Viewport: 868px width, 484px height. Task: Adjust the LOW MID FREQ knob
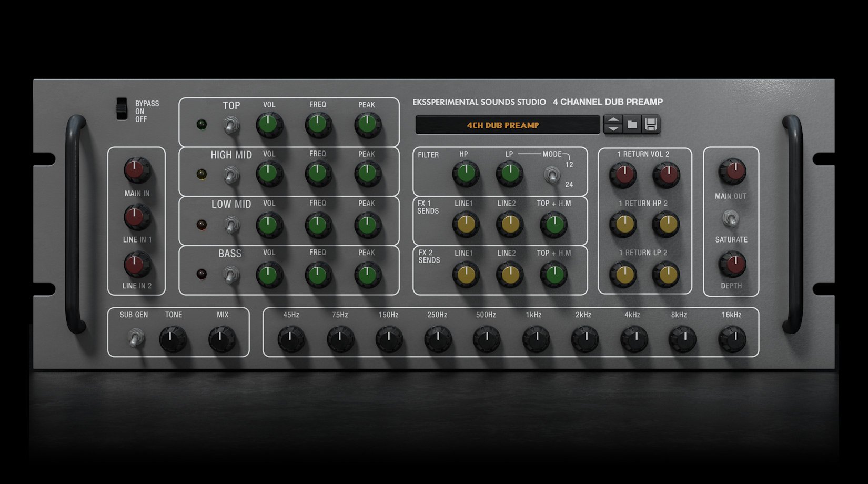click(318, 225)
